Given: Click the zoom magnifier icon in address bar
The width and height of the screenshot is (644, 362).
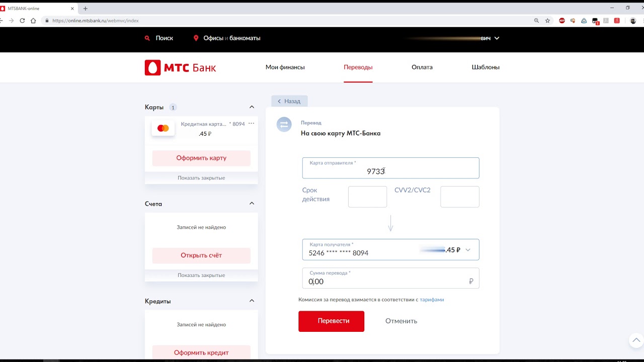Looking at the screenshot, I should 536,21.
